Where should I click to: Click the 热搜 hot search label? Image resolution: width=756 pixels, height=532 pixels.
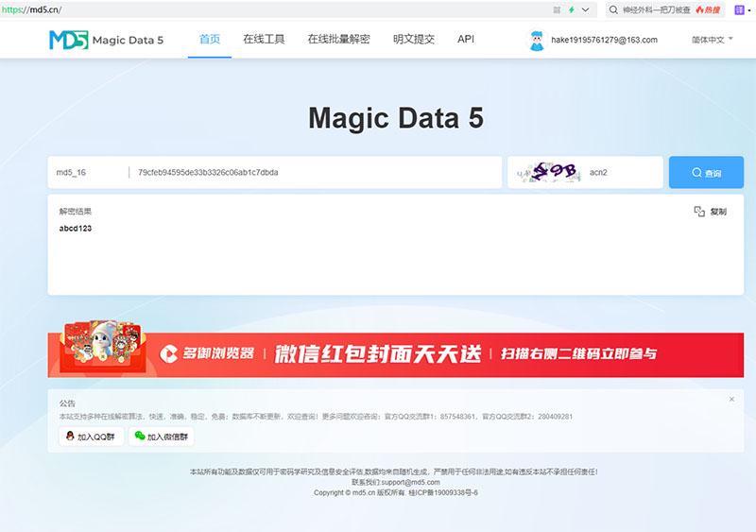(x=708, y=9)
